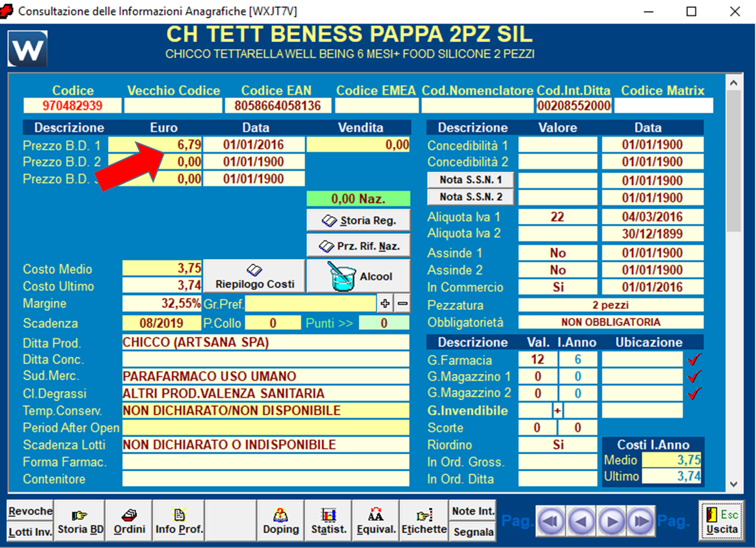The height and width of the screenshot is (548, 756).
Task: Open Ordini
Action: (129, 521)
